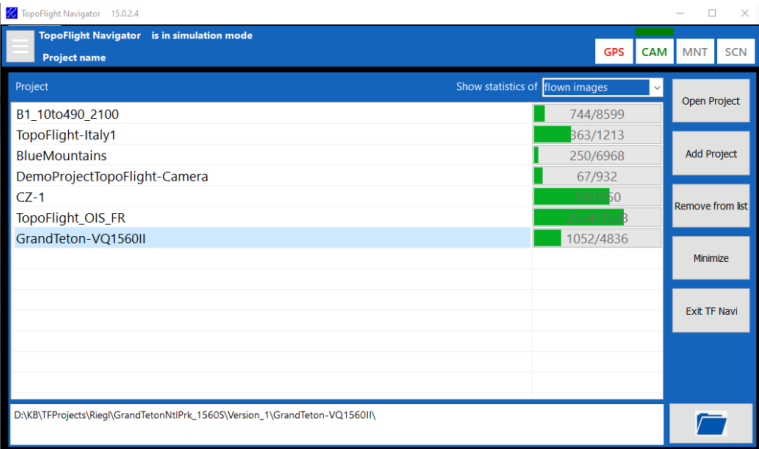Open the hamburger menu icon
Screen dimensions: 759x449
[20, 46]
